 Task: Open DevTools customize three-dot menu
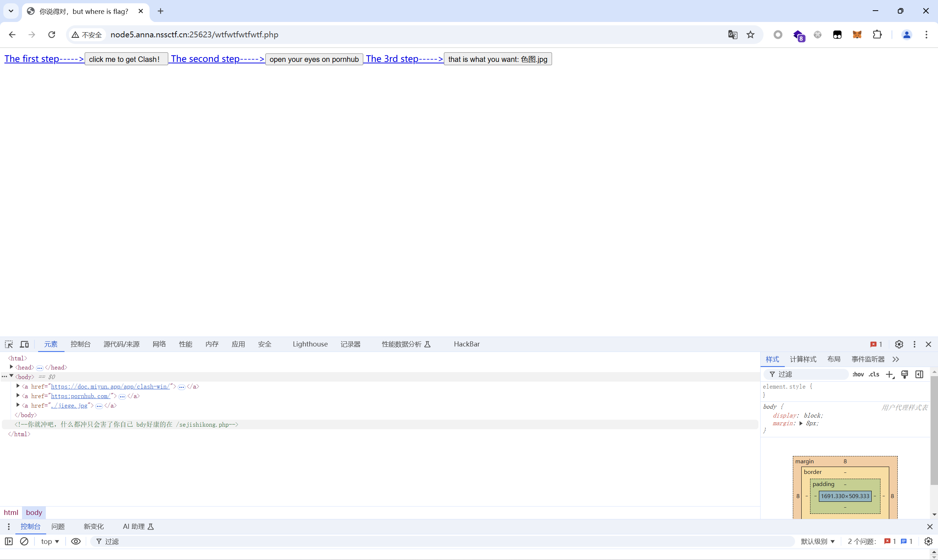coord(914,344)
